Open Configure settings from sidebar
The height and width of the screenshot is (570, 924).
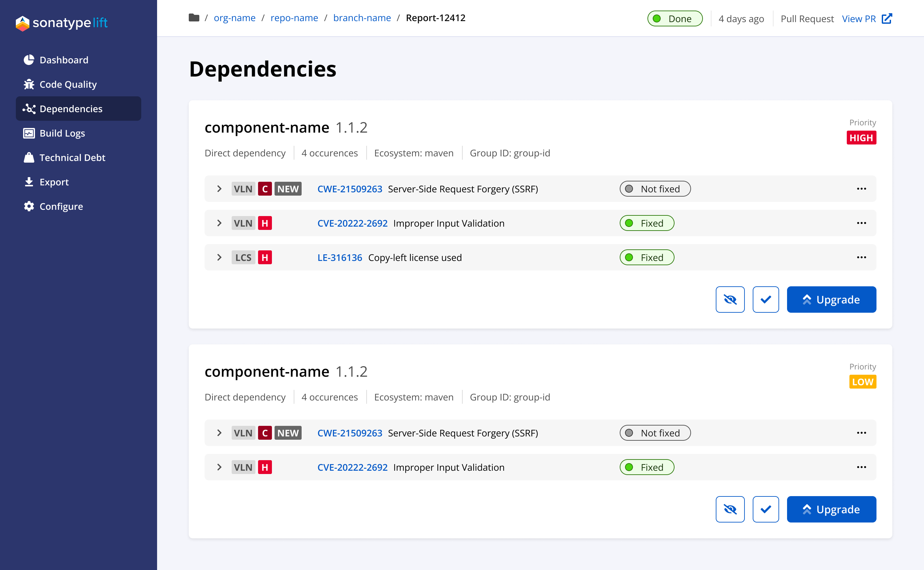tap(61, 206)
